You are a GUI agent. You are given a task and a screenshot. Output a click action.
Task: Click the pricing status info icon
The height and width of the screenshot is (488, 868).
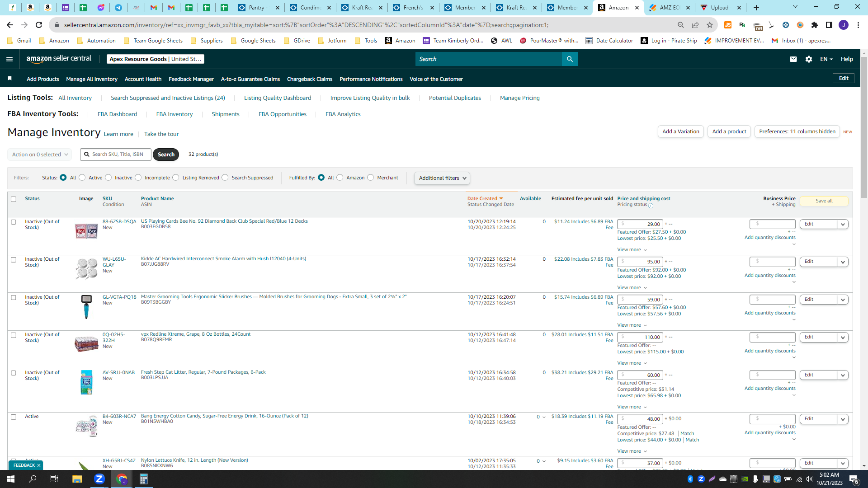[651, 206]
